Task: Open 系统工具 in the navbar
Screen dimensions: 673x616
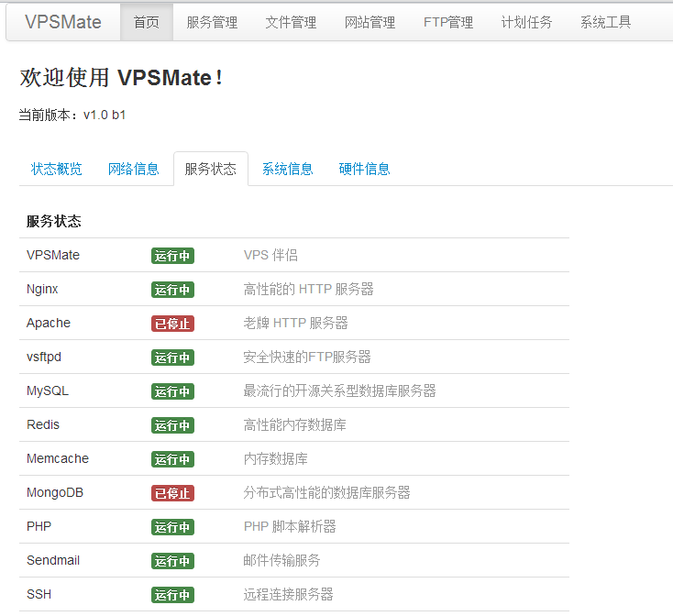Action: click(x=606, y=22)
